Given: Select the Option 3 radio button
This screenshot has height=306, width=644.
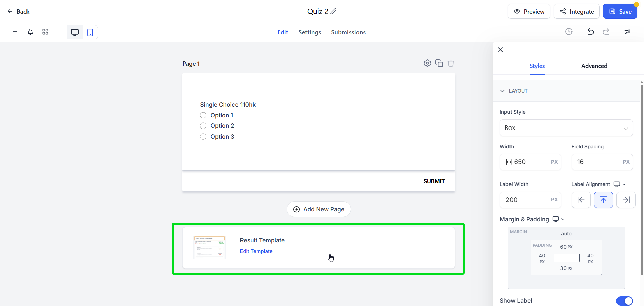Looking at the screenshot, I should [x=203, y=137].
